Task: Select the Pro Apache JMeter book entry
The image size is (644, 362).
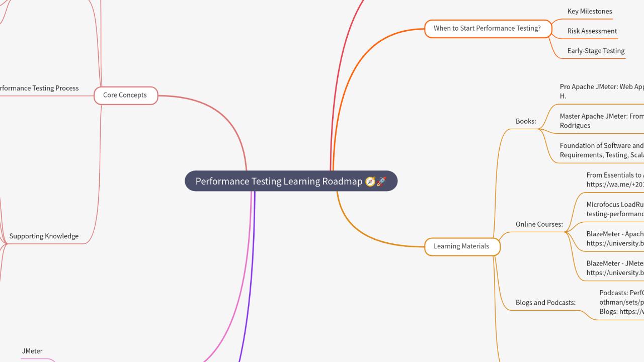Action: (602, 91)
